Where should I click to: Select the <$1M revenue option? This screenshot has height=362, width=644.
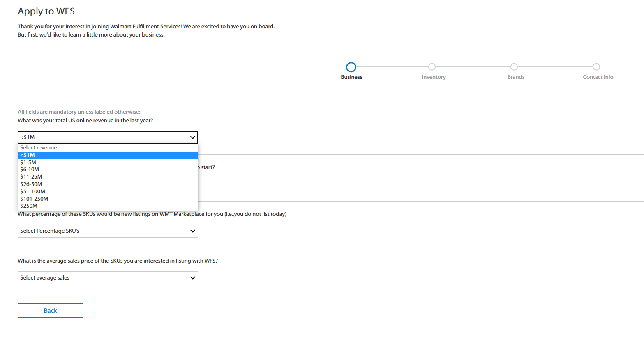point(108,155)
